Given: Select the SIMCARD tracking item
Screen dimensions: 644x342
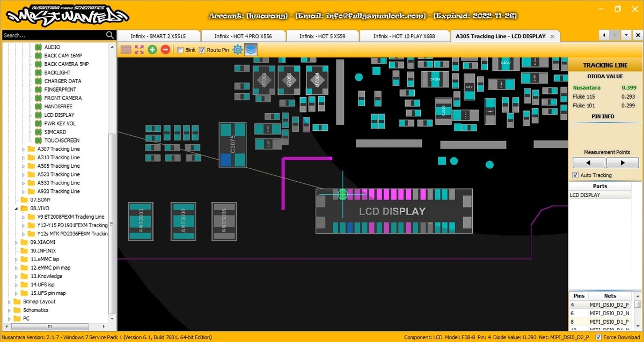Looking at the screenshot, I should coord(55,132).
